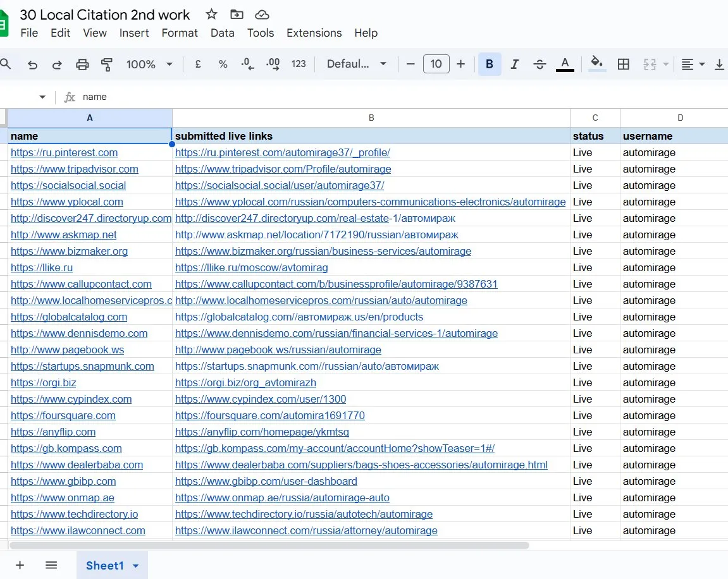Toggle strikethrough formatting

coord(540,64)
